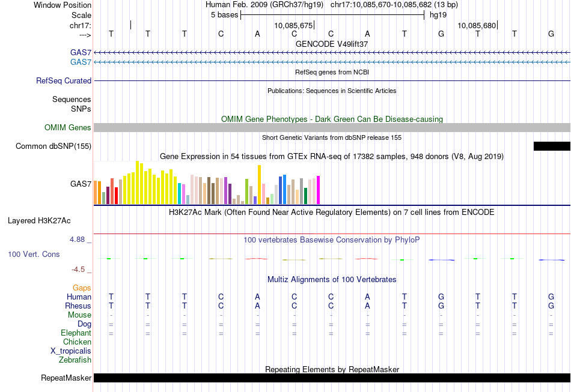Click the Dog species row label
Image resolution: width=571 pixels, height=392 pixels.
point(84,324)
